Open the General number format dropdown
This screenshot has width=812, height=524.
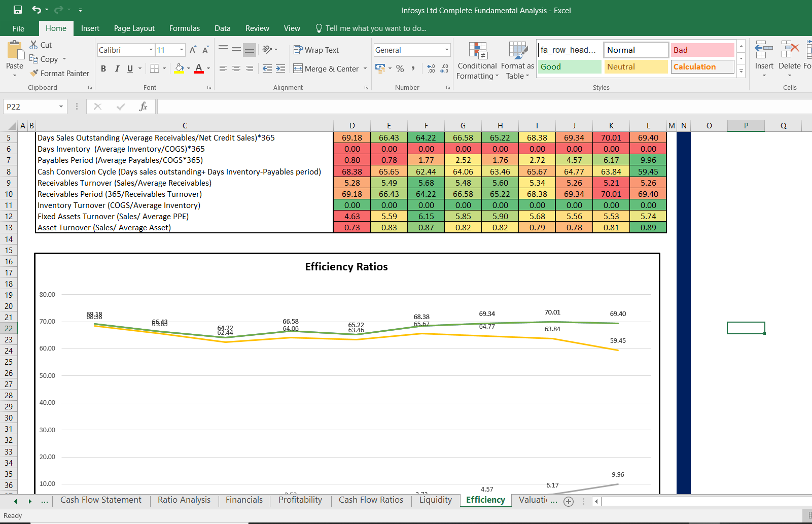pyautogui.click(x=447, y=50)
